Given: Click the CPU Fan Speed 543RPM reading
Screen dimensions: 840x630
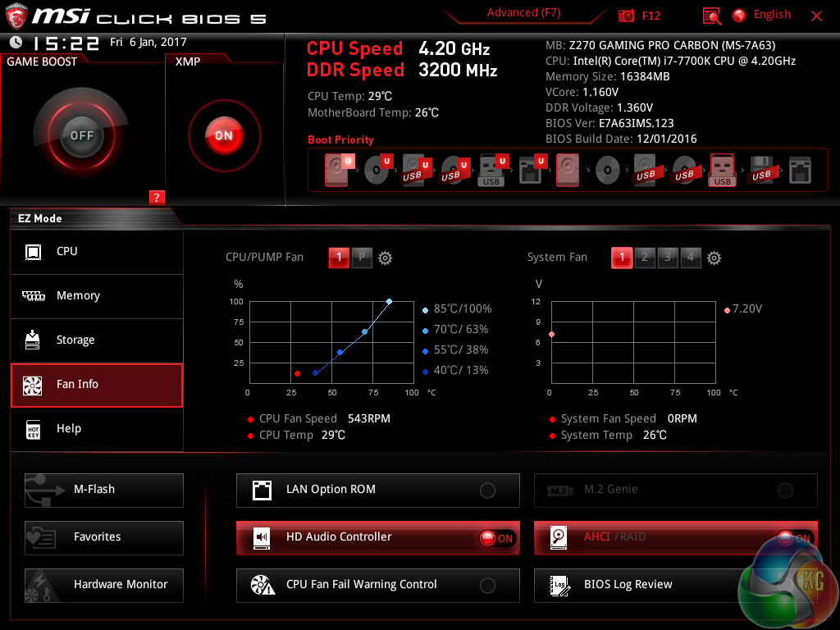Looking at the screenshot, I should 324,418.
